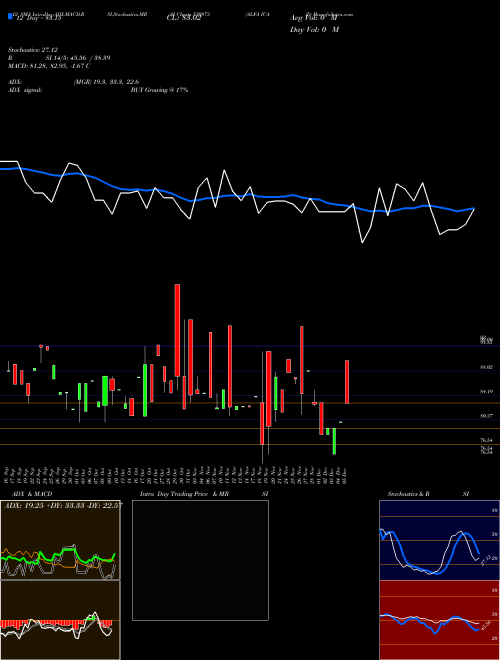This screenshot has width=500, height=660.
Task: Select the 'CL: 83.02' closing value
Action: click(x=184, y=18)
